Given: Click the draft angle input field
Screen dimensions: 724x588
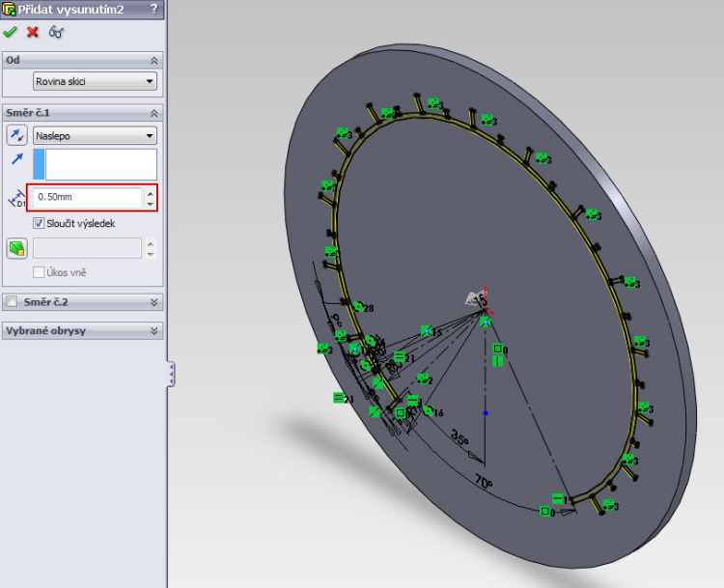Looking at the screenshot, I should [88, 248].
